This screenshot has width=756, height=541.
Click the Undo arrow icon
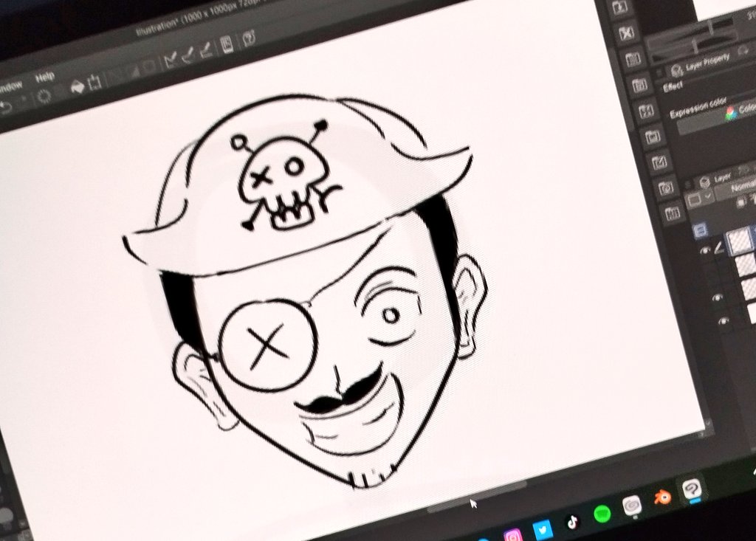point(5,106)
